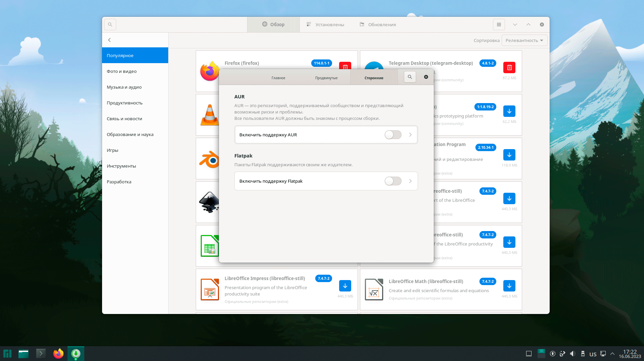
Task: Click version badge 1:1.8.19-2
Action: click(x=485, y=107)
